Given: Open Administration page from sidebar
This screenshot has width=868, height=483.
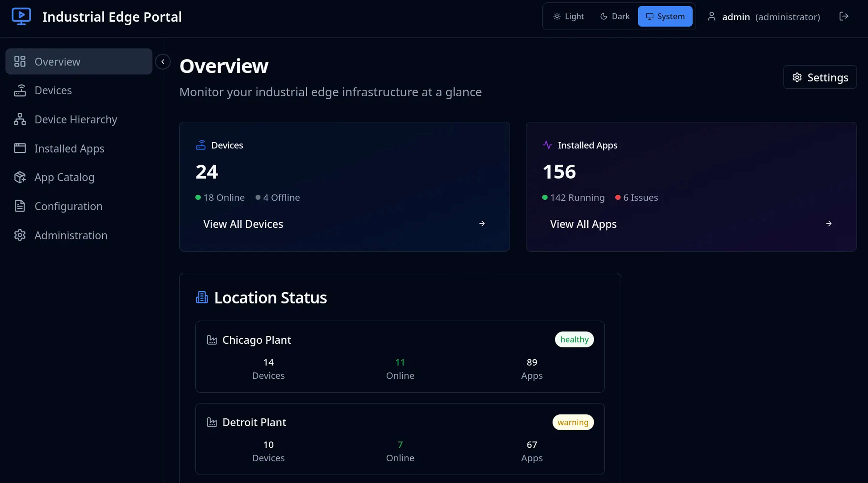Looking at the screenshot, I should 71,235.
